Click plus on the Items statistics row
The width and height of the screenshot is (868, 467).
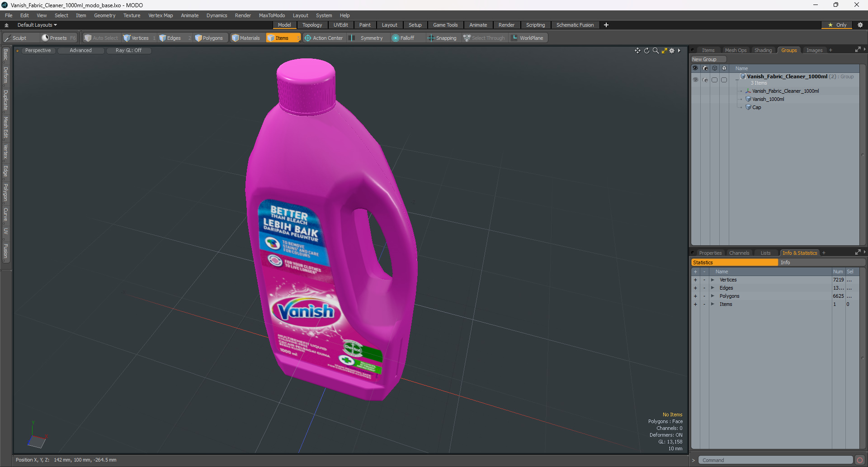pos(695,304)
